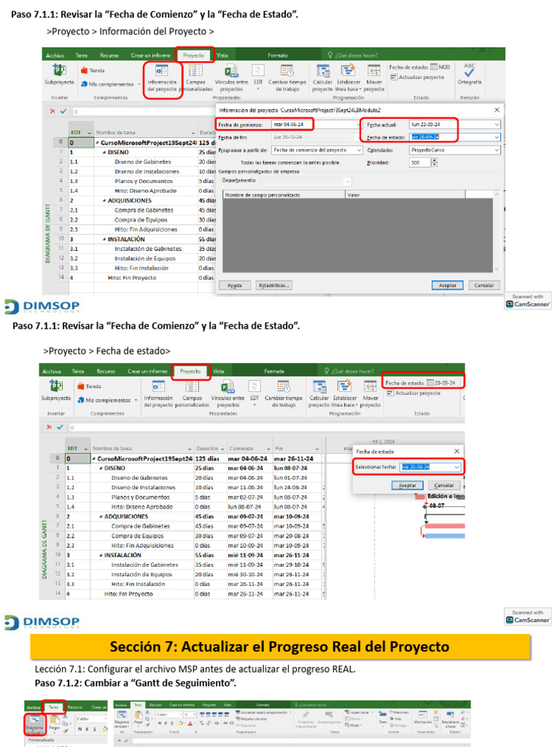The height and width of the screenshot is (747, 560).
Task: Open Crear un informe tab in second screenshot
Action: pyautogui.click(x=147, y=371)
